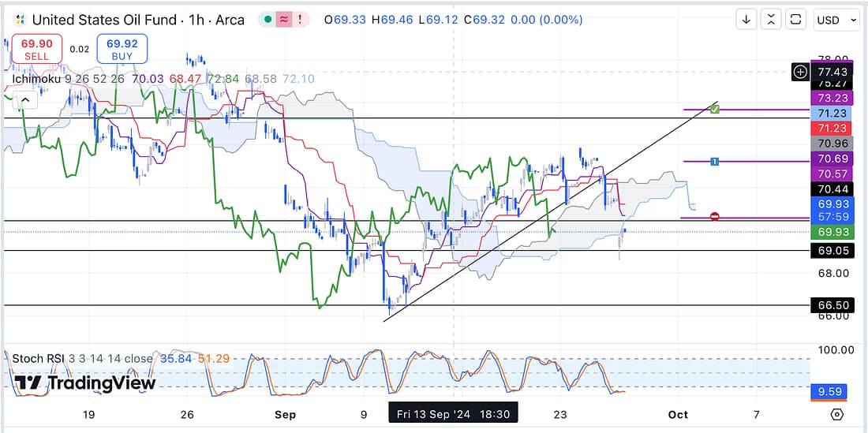Screen dimensions: 868x433
Task: Click the collapse panes chevrons icon
Action: (x=772, y=20)
